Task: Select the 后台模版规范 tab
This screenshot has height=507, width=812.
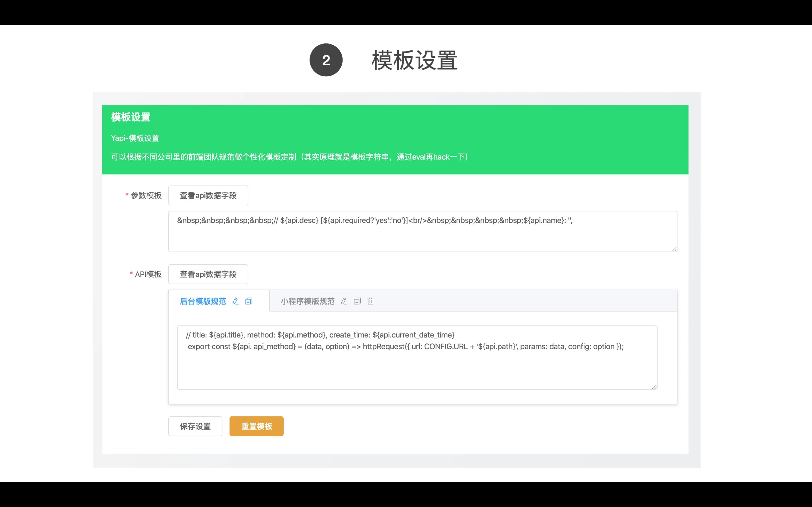Action: tap(203, 301)
